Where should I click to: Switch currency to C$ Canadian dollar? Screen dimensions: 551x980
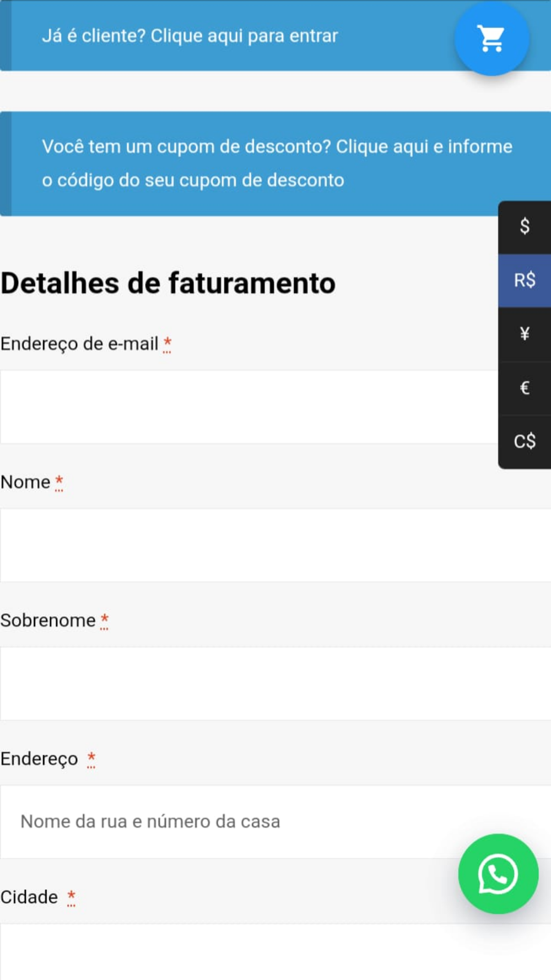(x=525, y=441)
